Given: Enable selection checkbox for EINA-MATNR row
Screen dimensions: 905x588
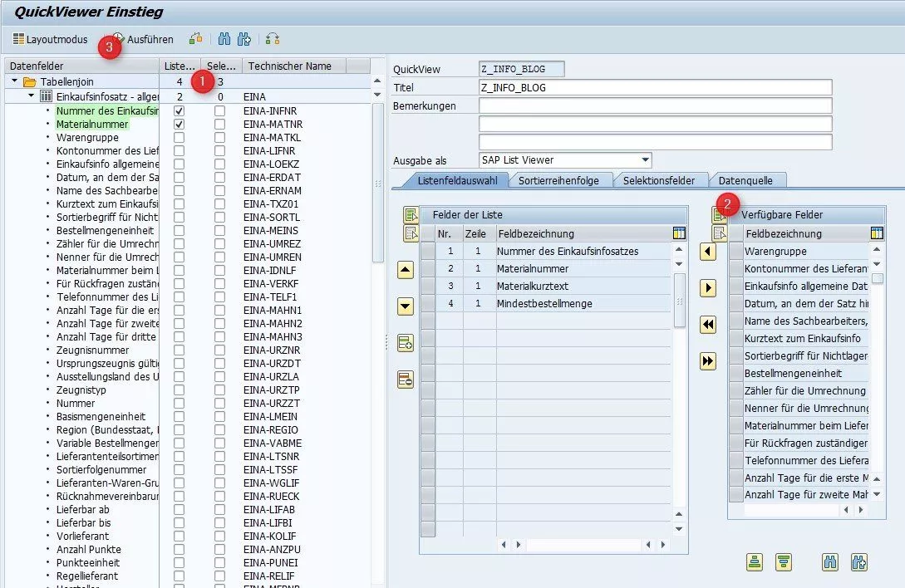Looking at the screenshot, I should point(220,124).
